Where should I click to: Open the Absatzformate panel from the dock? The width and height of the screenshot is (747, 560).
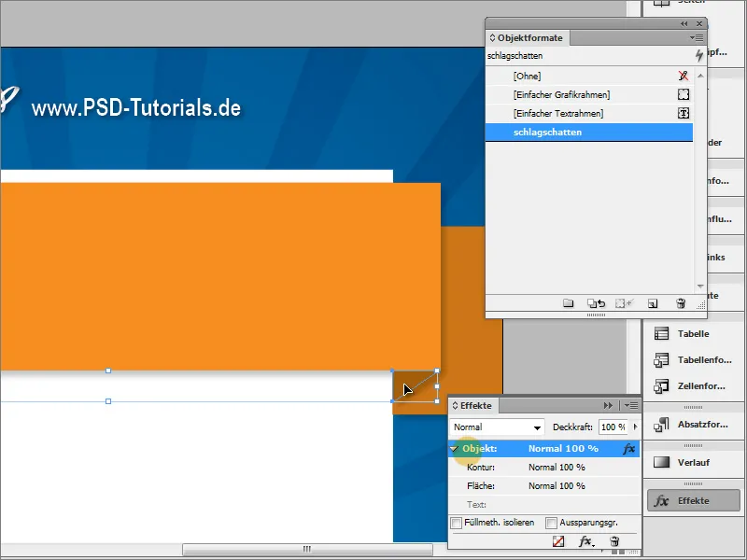click(x=693, y=425)
